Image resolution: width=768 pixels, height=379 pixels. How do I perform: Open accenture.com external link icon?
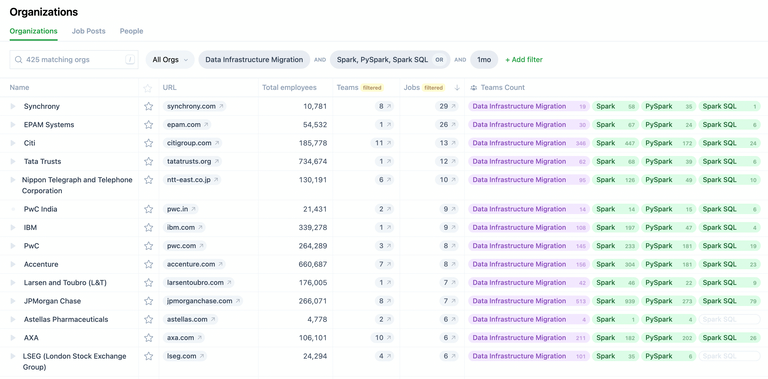coord(220,264)
